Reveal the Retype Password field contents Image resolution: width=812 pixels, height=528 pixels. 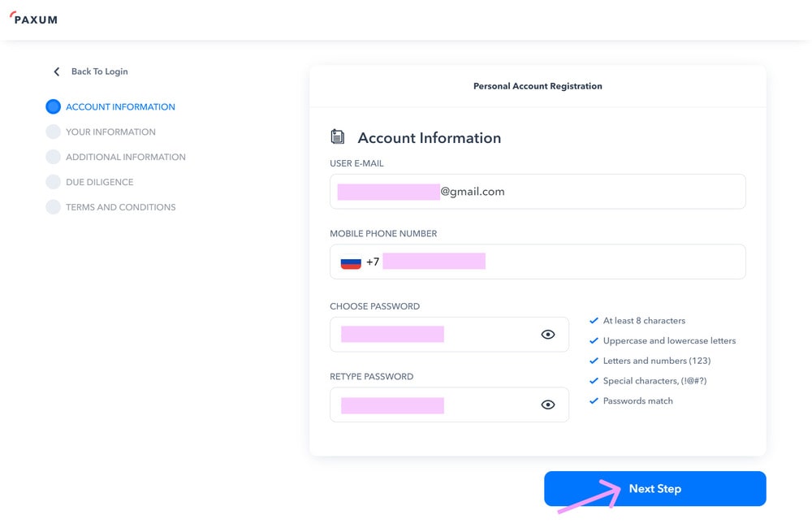tap(548, 405)
